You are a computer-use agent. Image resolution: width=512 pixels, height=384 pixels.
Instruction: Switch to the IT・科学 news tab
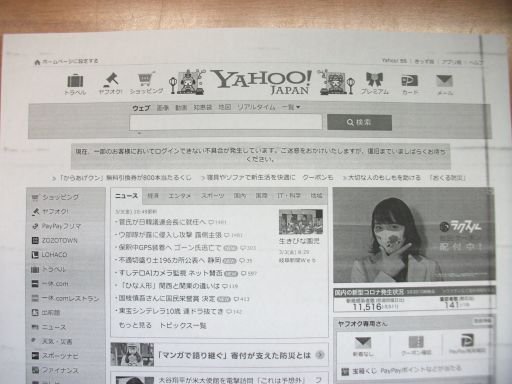(289, 196)
